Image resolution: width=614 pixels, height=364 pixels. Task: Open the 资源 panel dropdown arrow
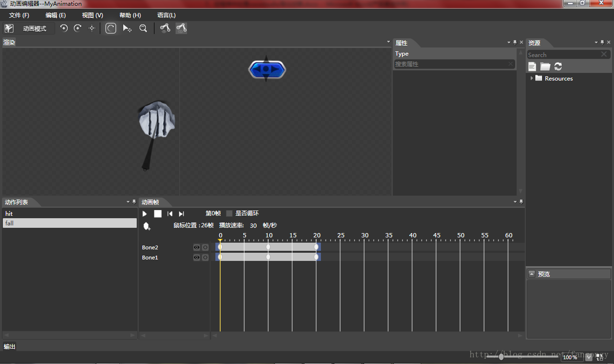(596, 42)
